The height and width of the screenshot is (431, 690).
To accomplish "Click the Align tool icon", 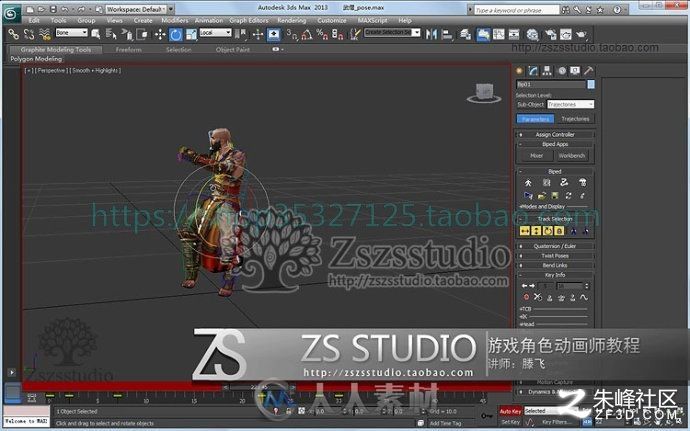I will click(447, 34).
